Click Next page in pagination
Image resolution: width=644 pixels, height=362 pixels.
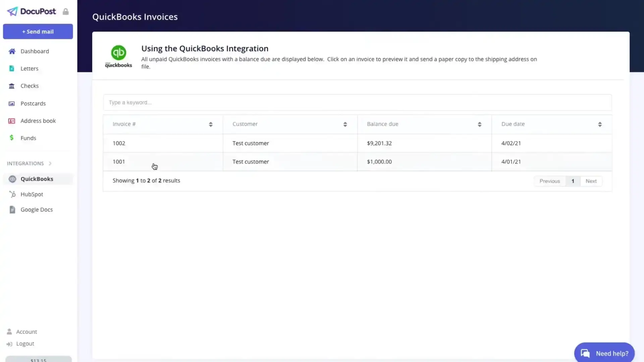(x=591, y=181)
